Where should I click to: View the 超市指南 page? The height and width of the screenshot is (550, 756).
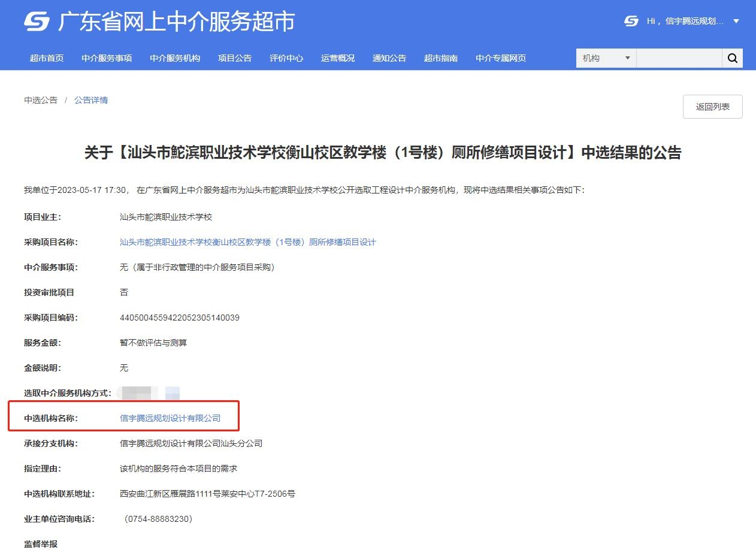[x=440, y=58]
